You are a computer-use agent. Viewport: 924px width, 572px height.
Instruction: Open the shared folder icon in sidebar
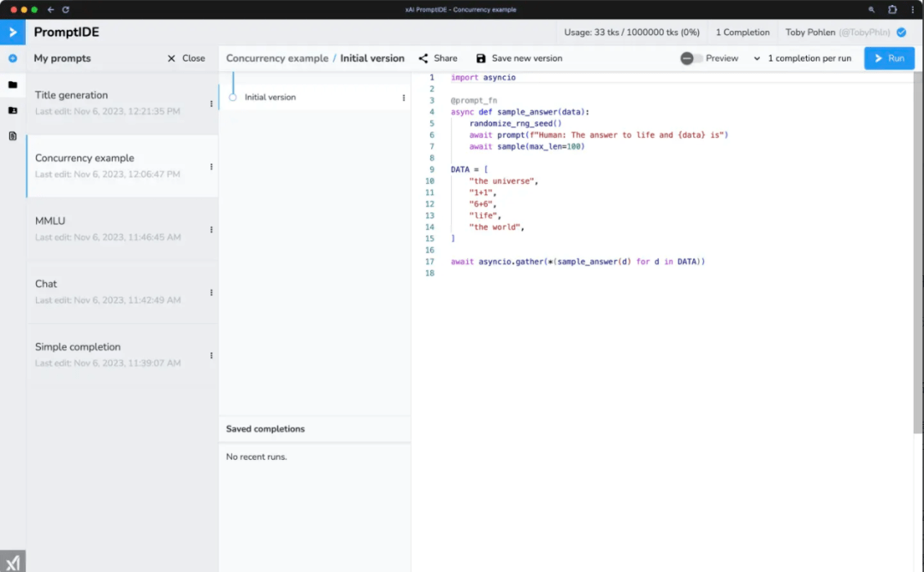(x=13, y=110)
